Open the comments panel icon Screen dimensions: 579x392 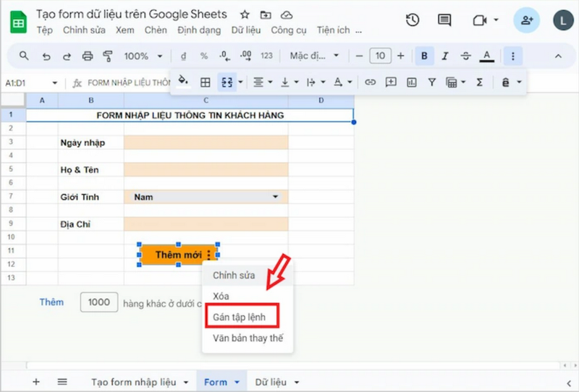[x=445, y=20]
